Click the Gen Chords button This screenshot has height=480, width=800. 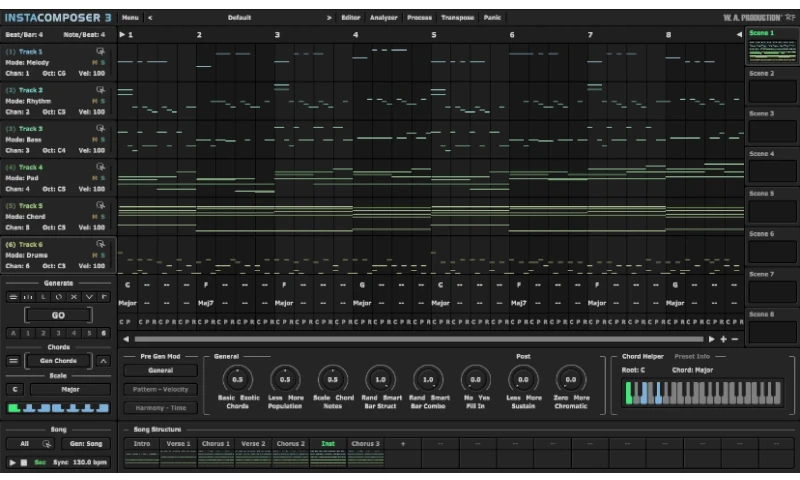60,361
